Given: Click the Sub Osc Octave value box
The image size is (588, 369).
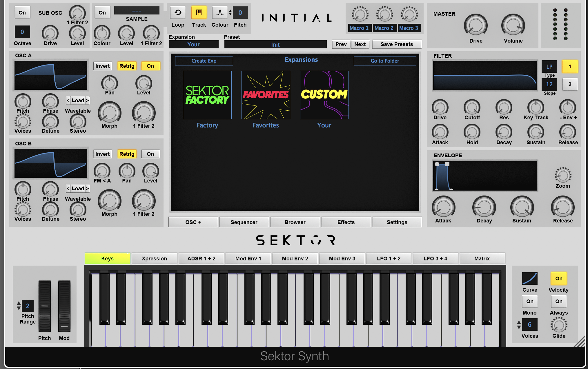Looking at the screenshot, I should pyautogui.click(x=22, y=32).
